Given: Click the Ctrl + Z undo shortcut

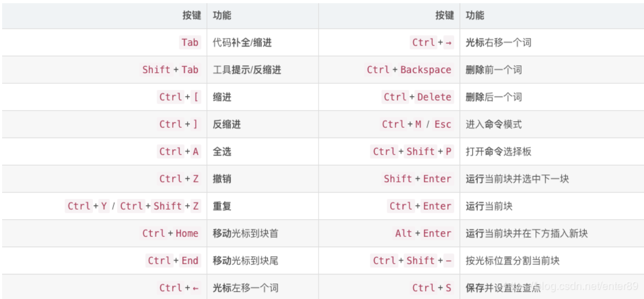Looking at the screenshot, I should click(x=179, y=179).
